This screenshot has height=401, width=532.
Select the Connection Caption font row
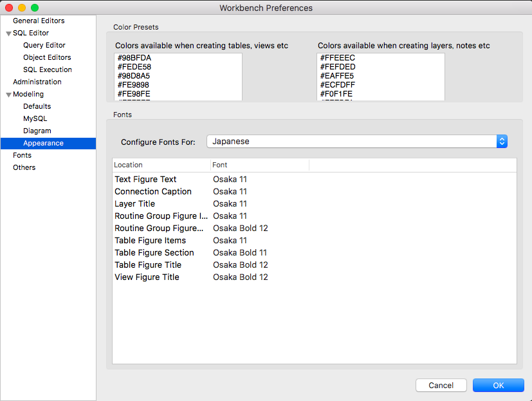point(153,191)
